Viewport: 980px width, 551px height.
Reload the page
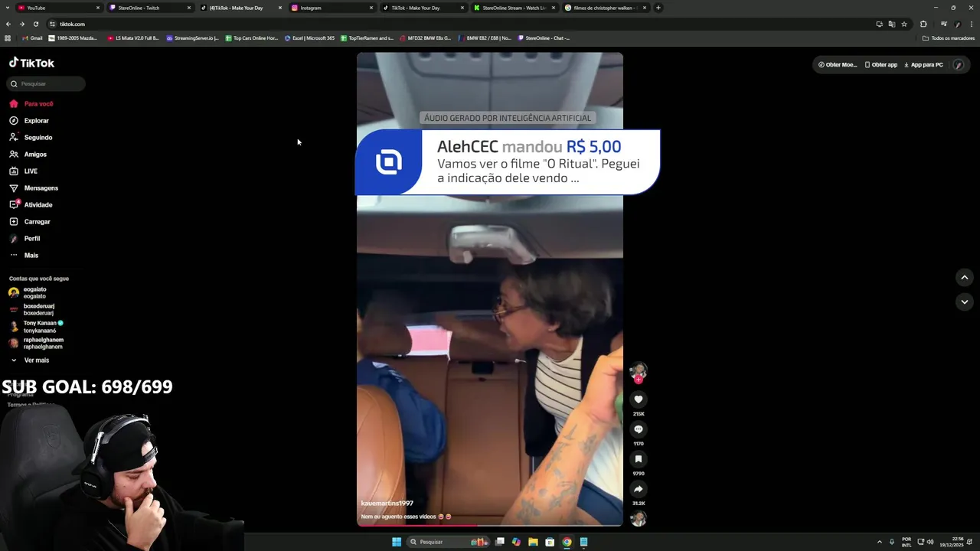[35, 24]
